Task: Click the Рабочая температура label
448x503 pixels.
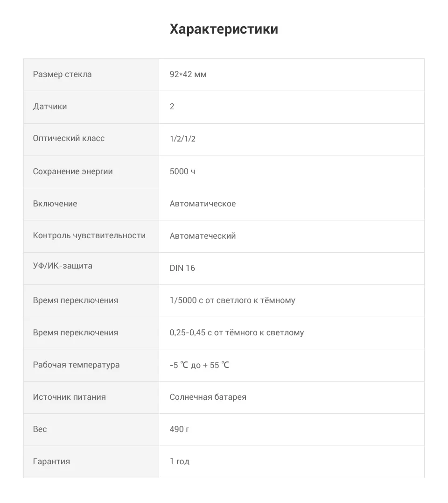Action: pyautogui.click(x=76, y=365)
